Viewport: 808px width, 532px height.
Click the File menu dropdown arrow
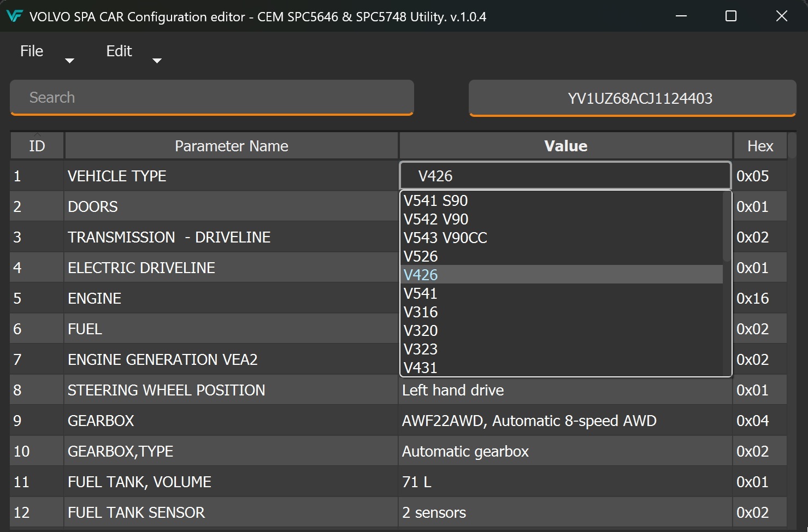point(69,61)
